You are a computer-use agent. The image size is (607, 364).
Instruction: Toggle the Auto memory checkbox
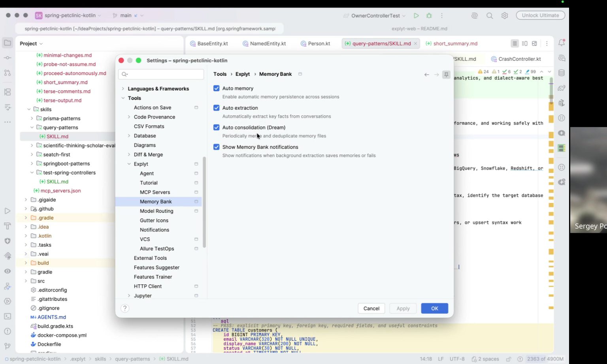216,88
